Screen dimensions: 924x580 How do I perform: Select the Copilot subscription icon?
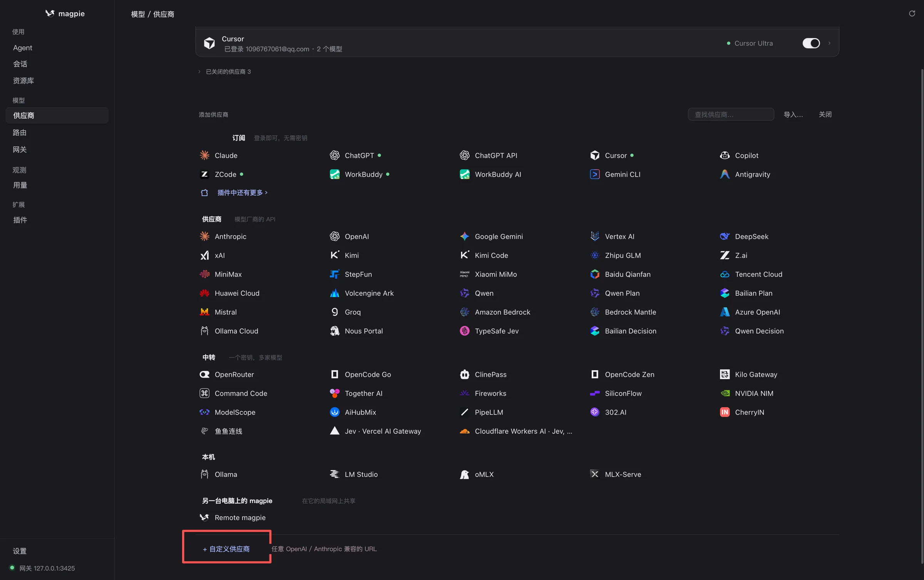[725, 155]
